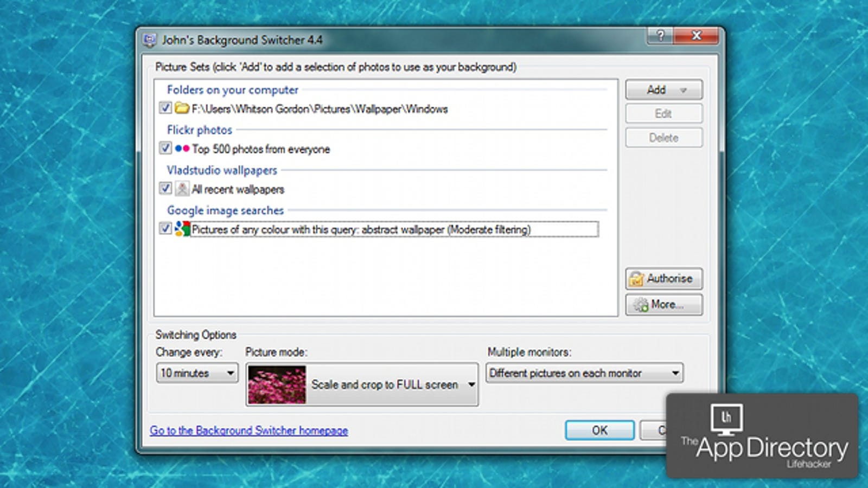Open the Multiple monitors dropdown
868x488 pixels.
click(584, 373)
